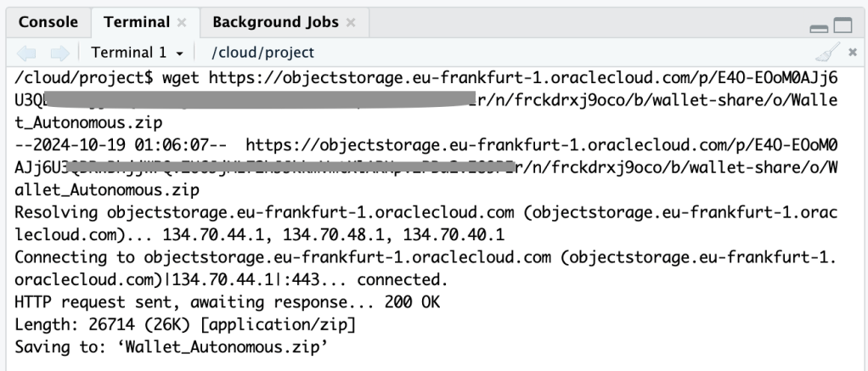Image resolution: width=868 pixels, height=371 pixels.
Task: Go to previous terminal with left arrow
Action: (28, 53)
